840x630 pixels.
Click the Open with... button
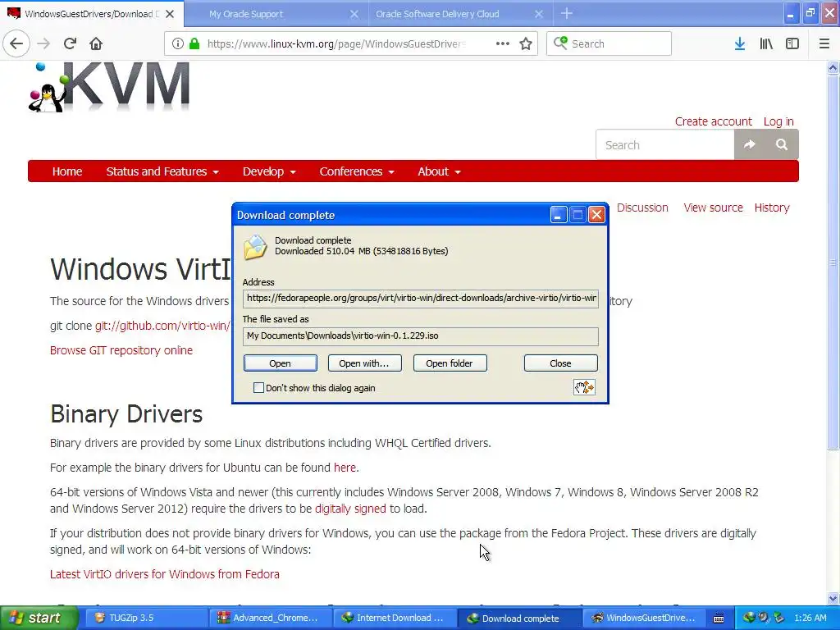click(365, 363)
